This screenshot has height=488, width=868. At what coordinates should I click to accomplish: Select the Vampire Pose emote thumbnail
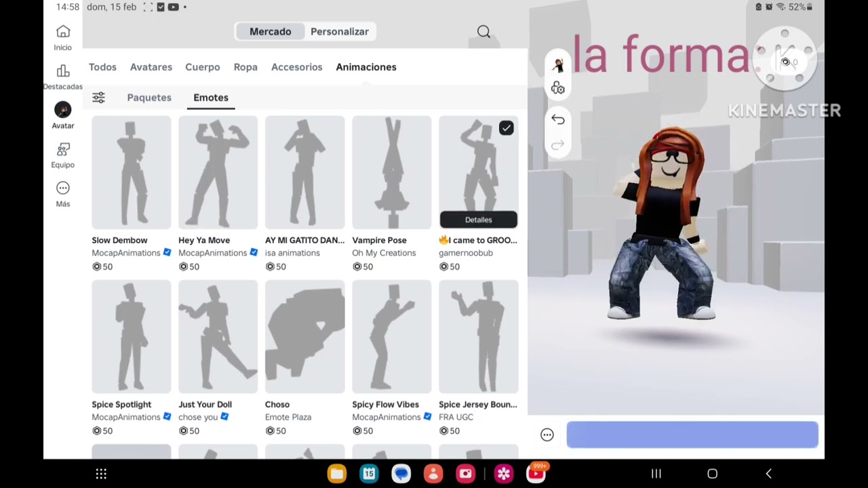(392, 173)
